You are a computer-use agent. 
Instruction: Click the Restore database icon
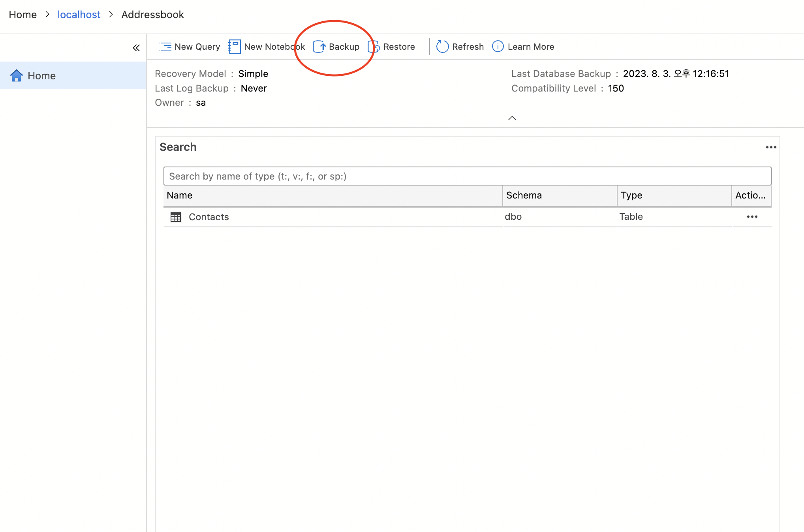[374, 47]
